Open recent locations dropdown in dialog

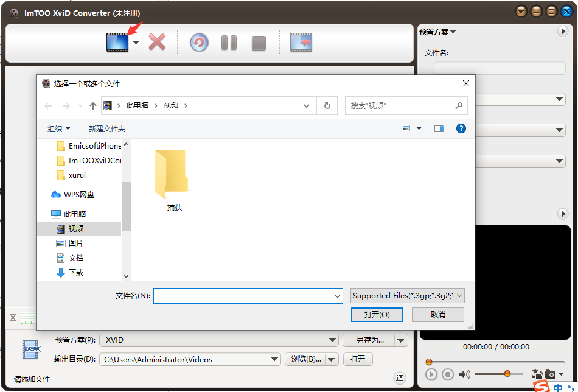coord(80,106)
